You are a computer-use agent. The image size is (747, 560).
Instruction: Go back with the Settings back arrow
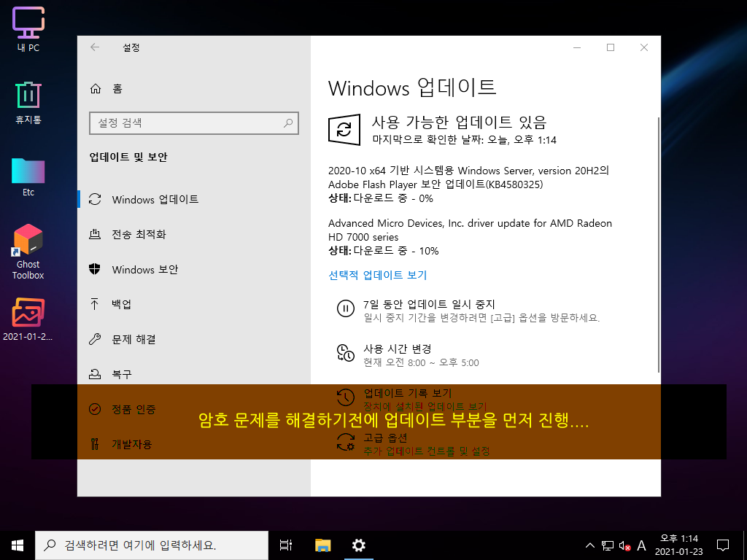click(x=95, y=47)
